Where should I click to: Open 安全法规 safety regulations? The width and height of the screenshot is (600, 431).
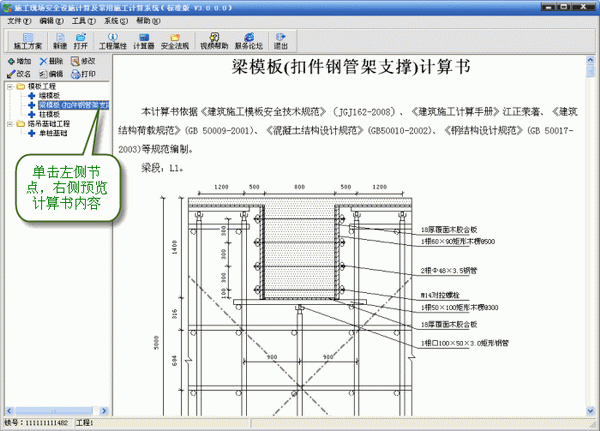pos(174,40)
